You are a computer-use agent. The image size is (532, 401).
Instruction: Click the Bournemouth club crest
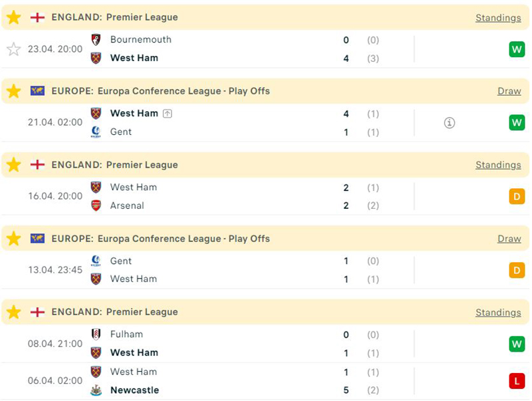click(x=96, y=40)
